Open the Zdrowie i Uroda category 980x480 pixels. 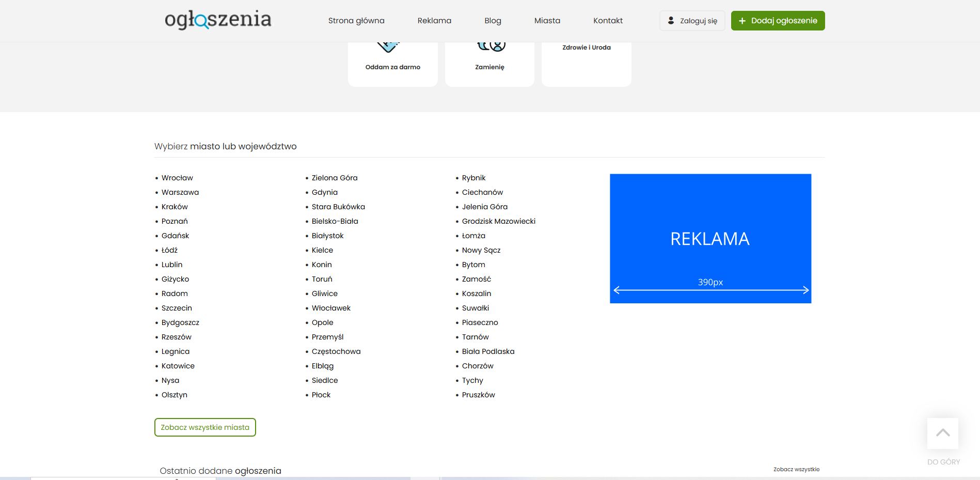(586, 48)
